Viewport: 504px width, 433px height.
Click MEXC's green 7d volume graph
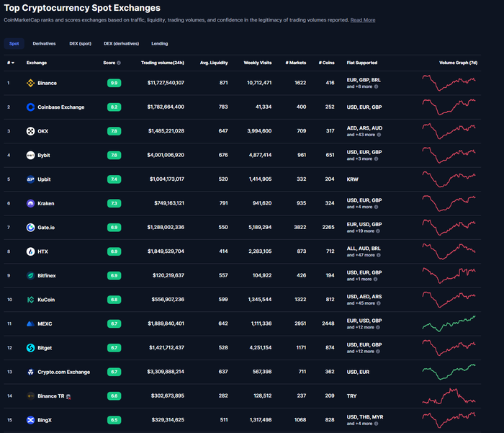click(x=449, y=323)
